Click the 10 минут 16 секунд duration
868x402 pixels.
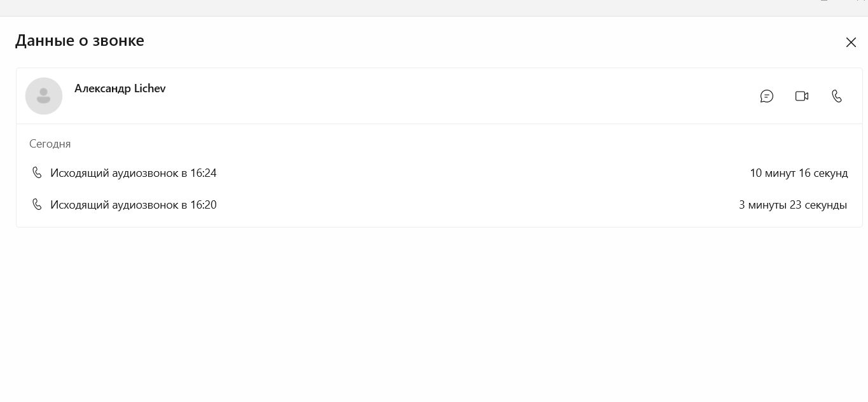coord(799,173)
